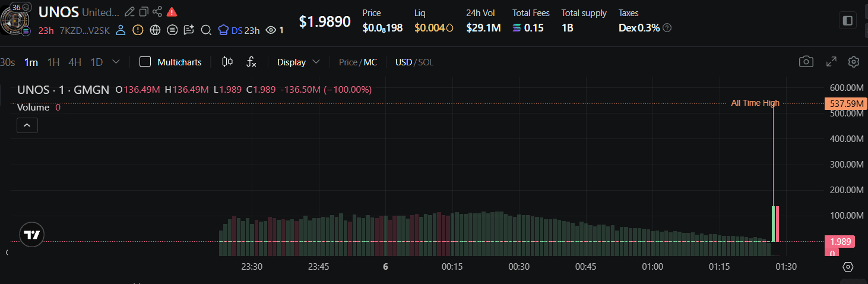Click the magnifier search icon in token row
The image size is (868, 284).
pos(207,30)
